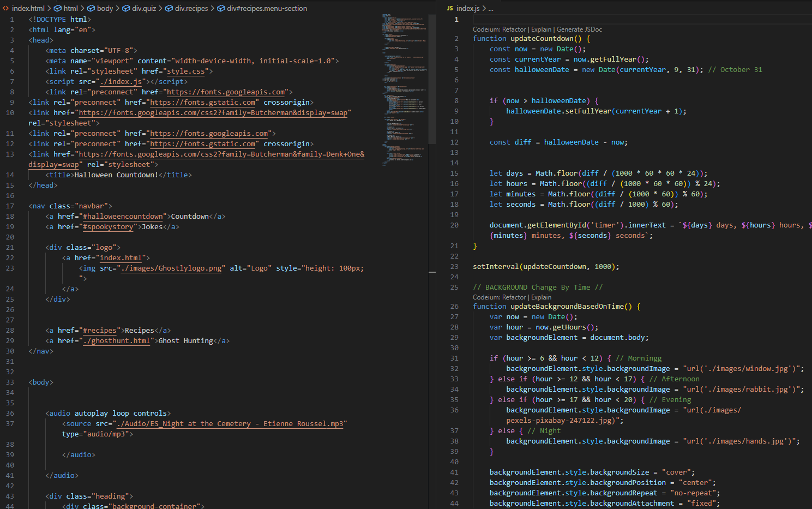Click line number 8 in index.js gutter

[456, 101]
